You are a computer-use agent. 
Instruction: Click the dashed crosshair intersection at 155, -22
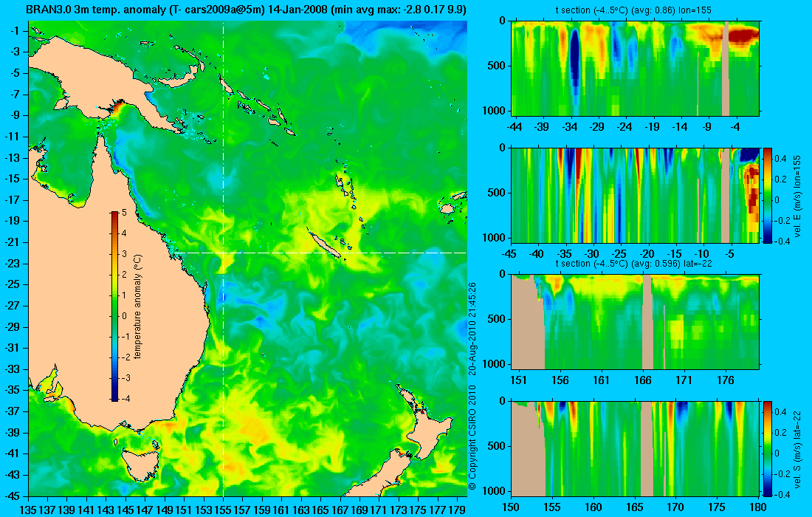(x=223, y=253)
